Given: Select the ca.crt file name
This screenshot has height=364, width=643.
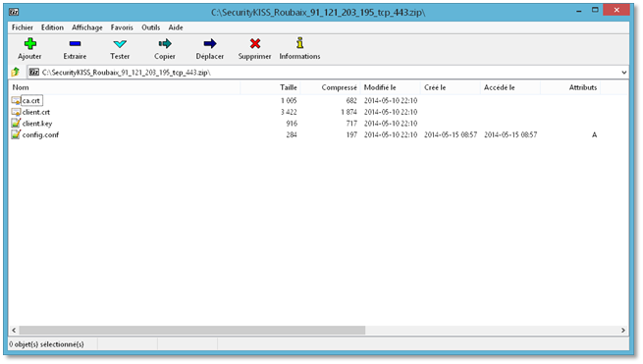Looking at the screenshot, I should tap(31, 100).
